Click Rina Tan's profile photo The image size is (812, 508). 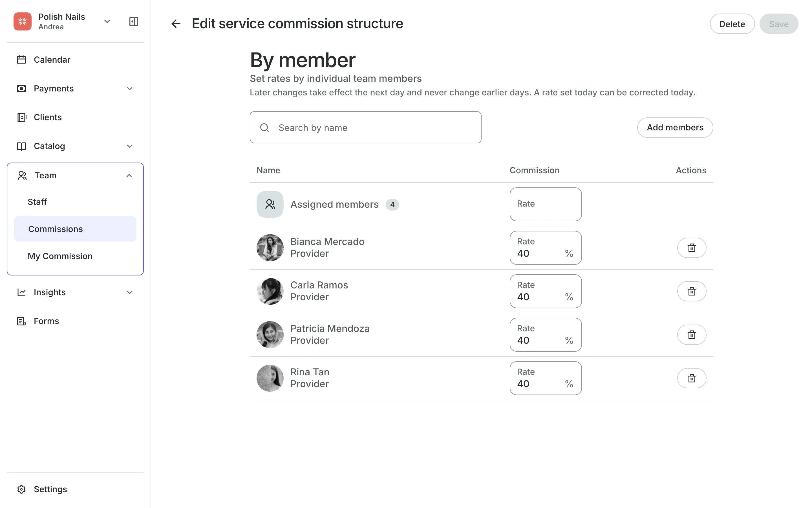[x=270, y=378]
